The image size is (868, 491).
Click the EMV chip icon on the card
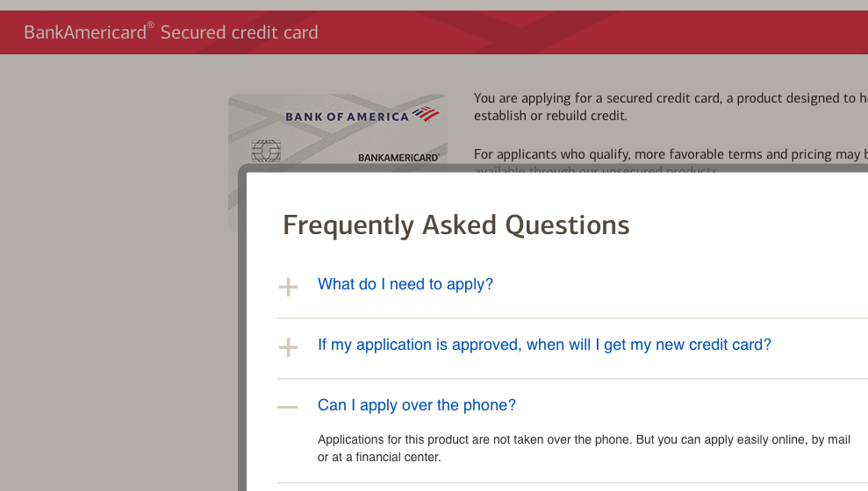click(266, 151)
